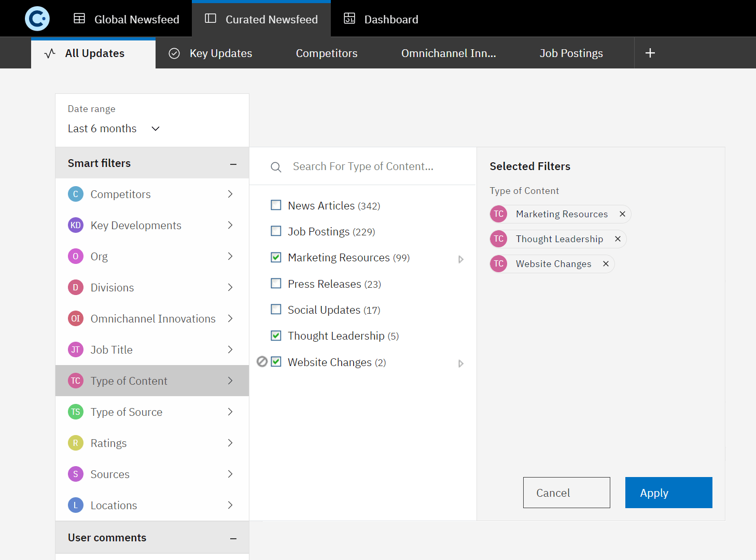Select the All Updates tab
Viewport: 756px width, 560px height.
[x=93, y=53]
